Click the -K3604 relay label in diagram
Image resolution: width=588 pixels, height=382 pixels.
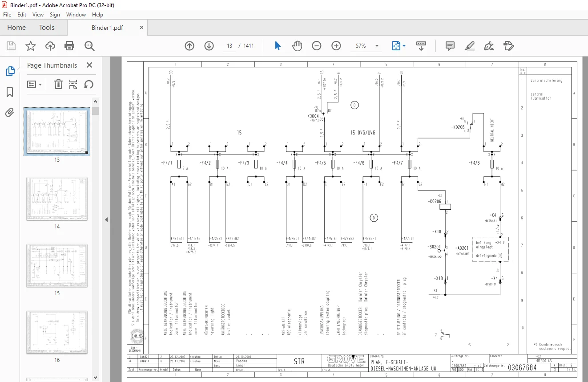312,116
